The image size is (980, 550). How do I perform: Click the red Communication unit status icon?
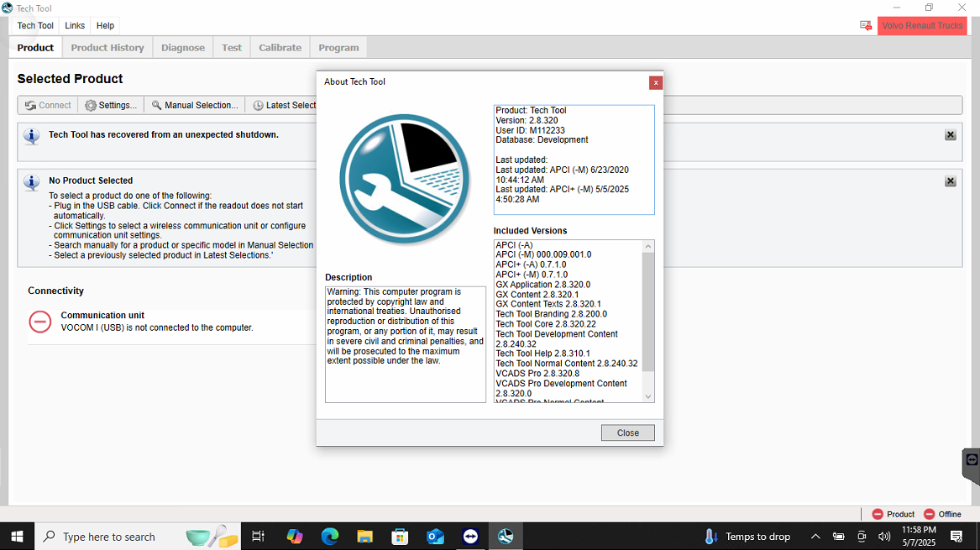point(40,322)
